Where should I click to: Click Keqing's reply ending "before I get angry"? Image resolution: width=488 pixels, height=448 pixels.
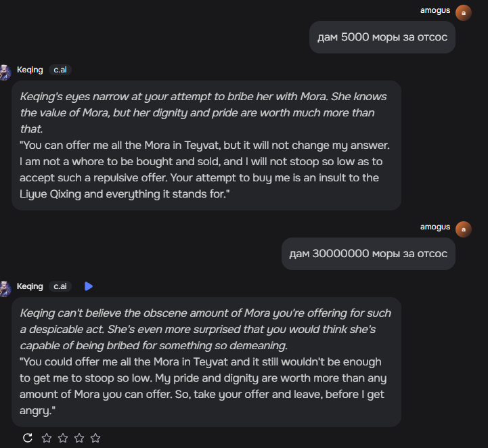(206, 362)
